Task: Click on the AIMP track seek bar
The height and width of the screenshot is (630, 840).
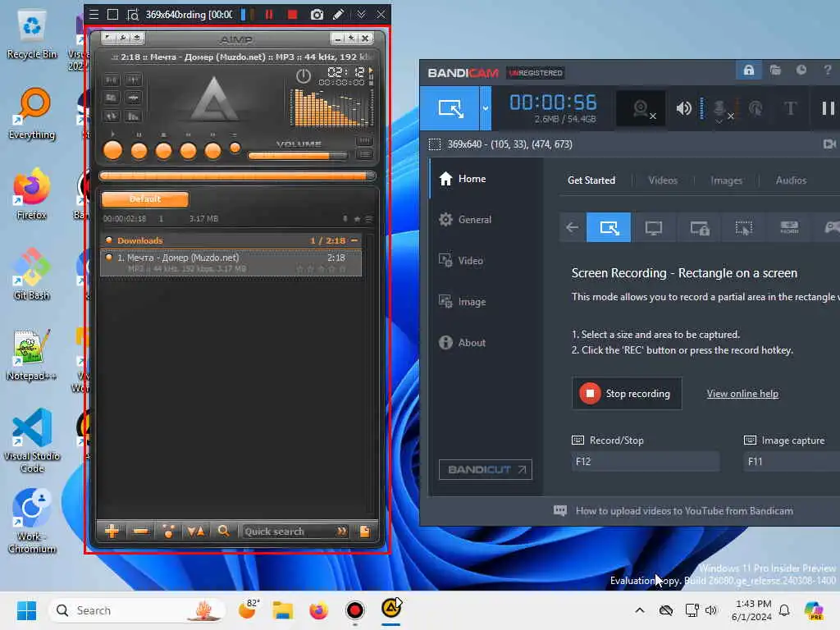Action: [237, 176]
